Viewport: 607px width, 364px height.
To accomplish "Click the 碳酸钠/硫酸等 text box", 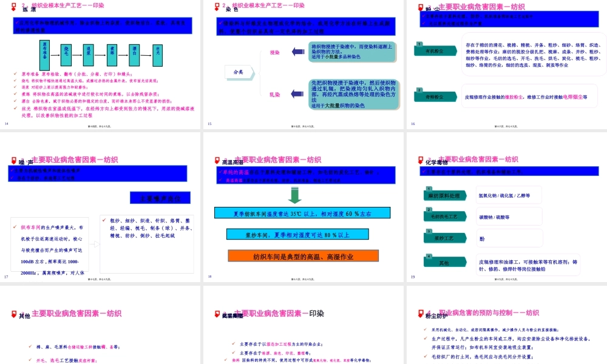I will pos(509,217).
